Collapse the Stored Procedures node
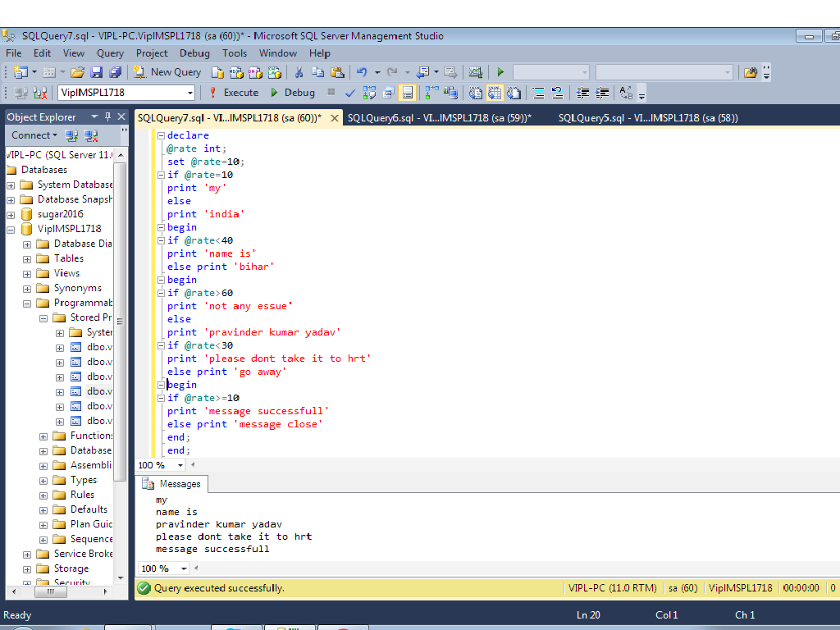The image size is (840, 630). pos(43,317)
